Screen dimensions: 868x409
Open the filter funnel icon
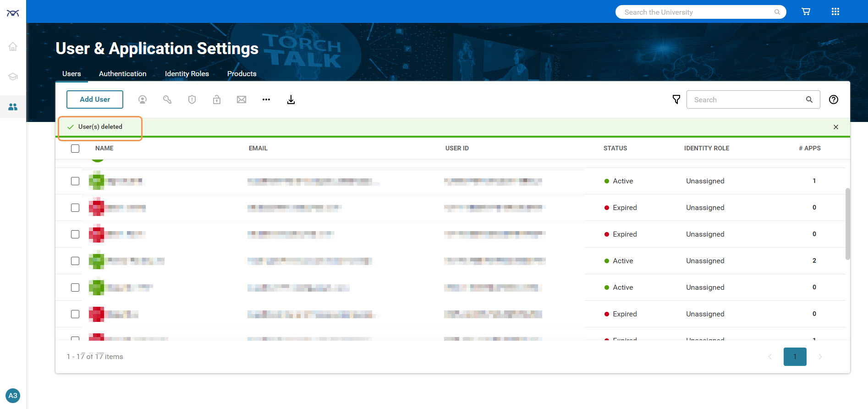[676, 99]
